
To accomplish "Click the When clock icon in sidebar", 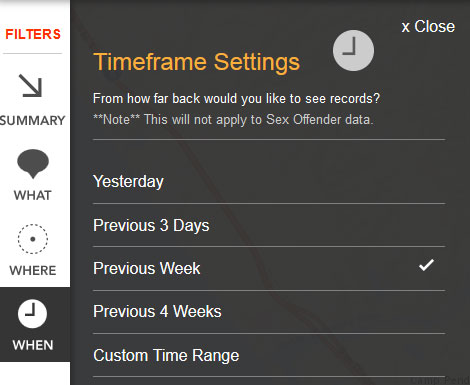I will click(x=32, y=314).
